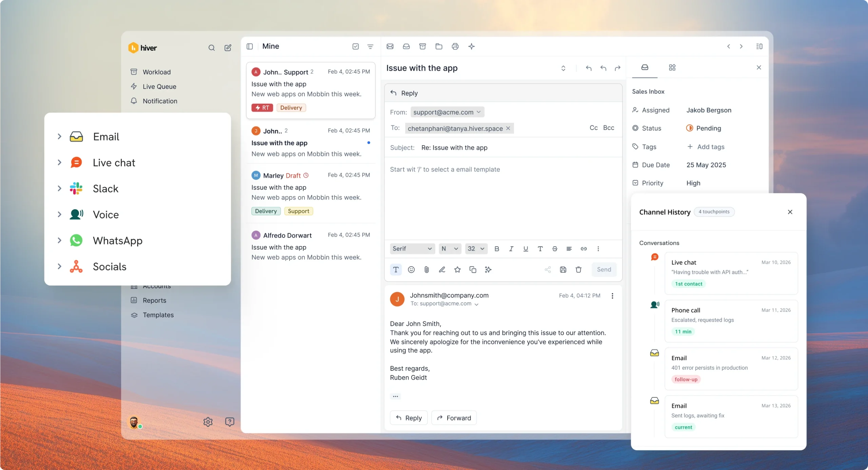Viewport: 868px width, 470px height.
Task: Click the Forward button below the email
Action: point(454,418)
